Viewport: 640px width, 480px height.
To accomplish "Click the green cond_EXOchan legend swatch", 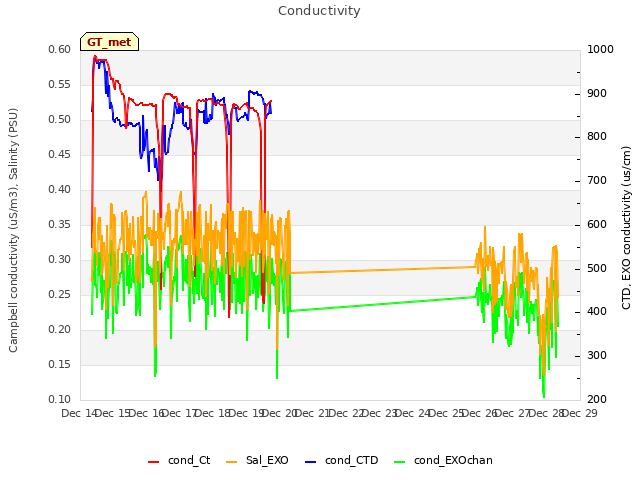I will [x=400, y=462].
